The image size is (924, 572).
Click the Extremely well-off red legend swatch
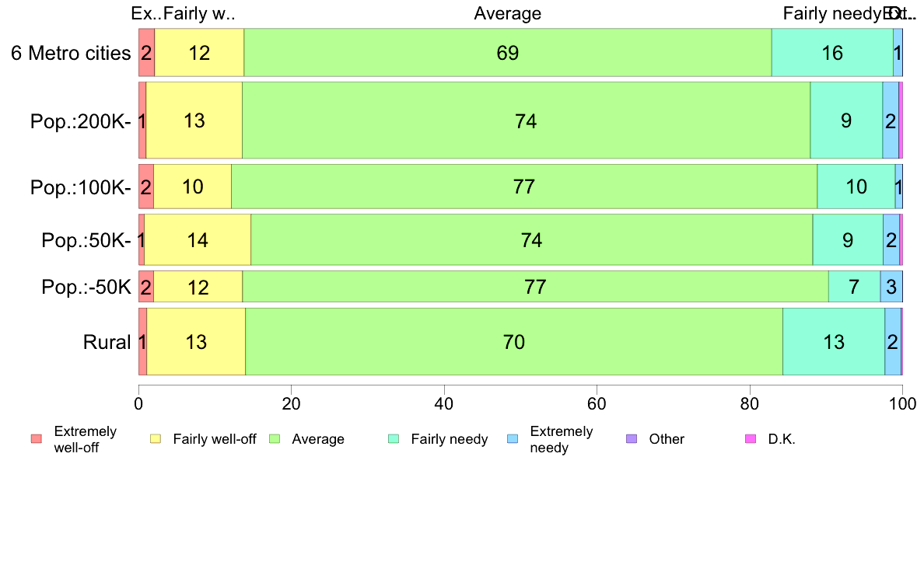point(37,439)
